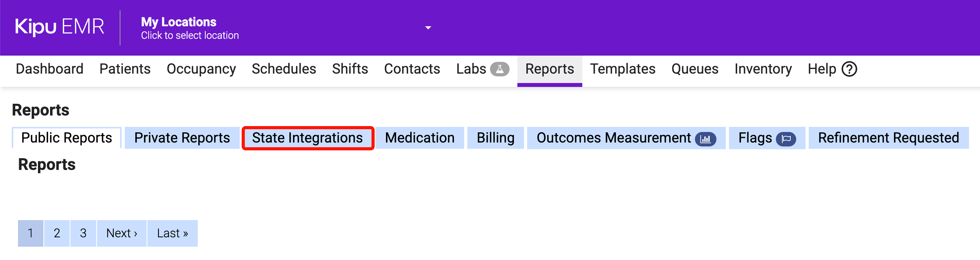View the Refinement Requested tab
This screenshot has width=980, height=260.
click(x=888, y=138)
